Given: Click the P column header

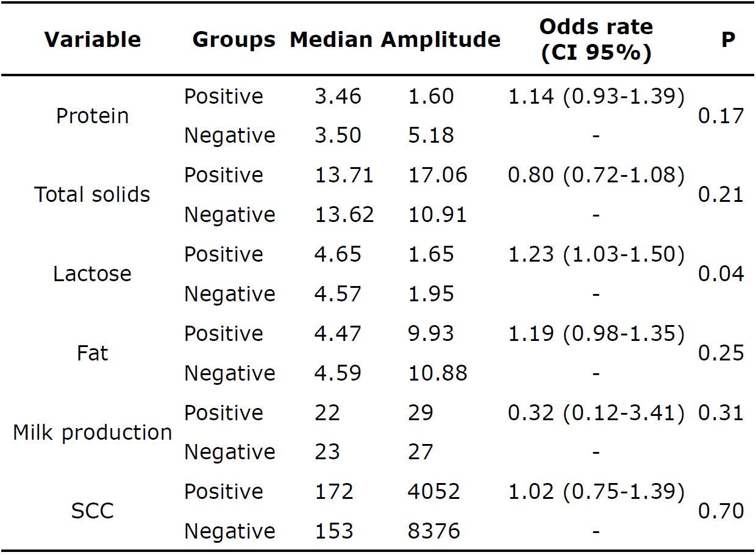Looking at the screenshot, I should point(727,40).
